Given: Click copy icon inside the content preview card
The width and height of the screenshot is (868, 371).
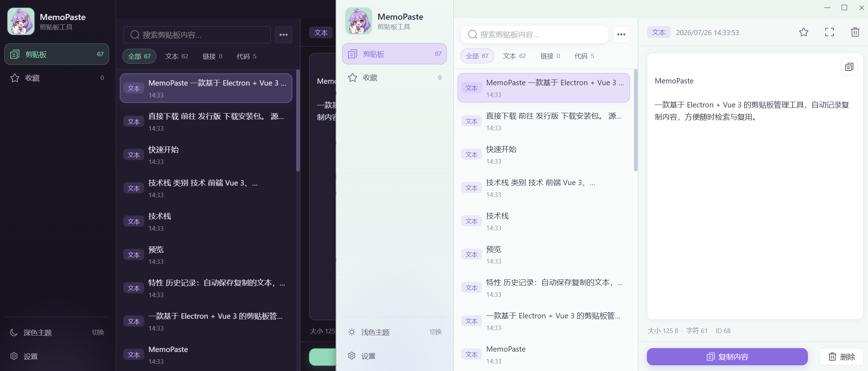Looking at the screenshot, I should (x=849, y=67).
